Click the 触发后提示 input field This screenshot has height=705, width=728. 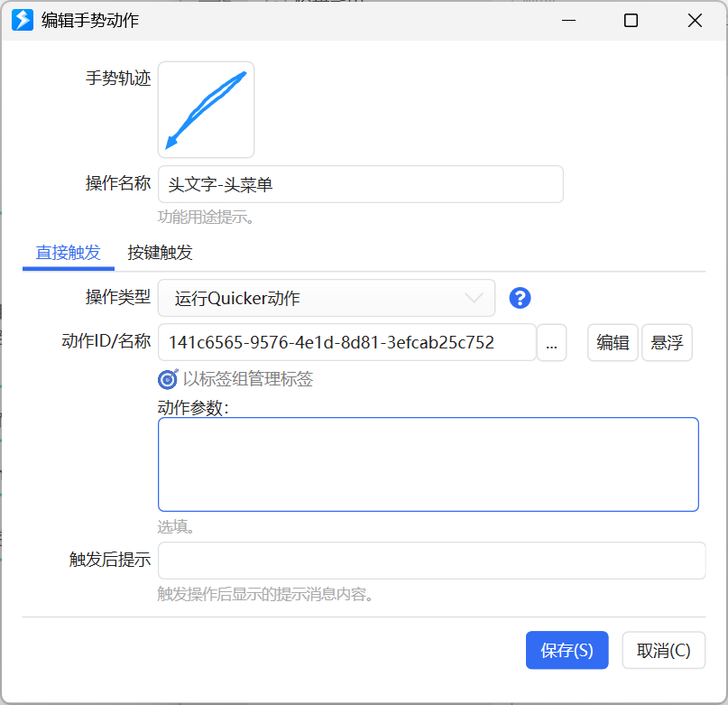[x=432, y=561]
